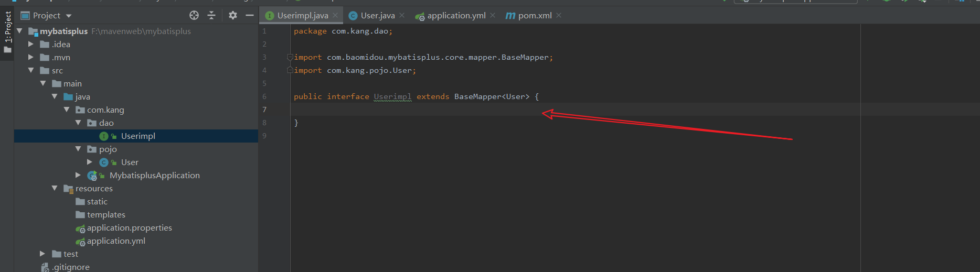Click the package com.kang.dao statement
This screenshot has width=980, height=272.
click(343, 31)
